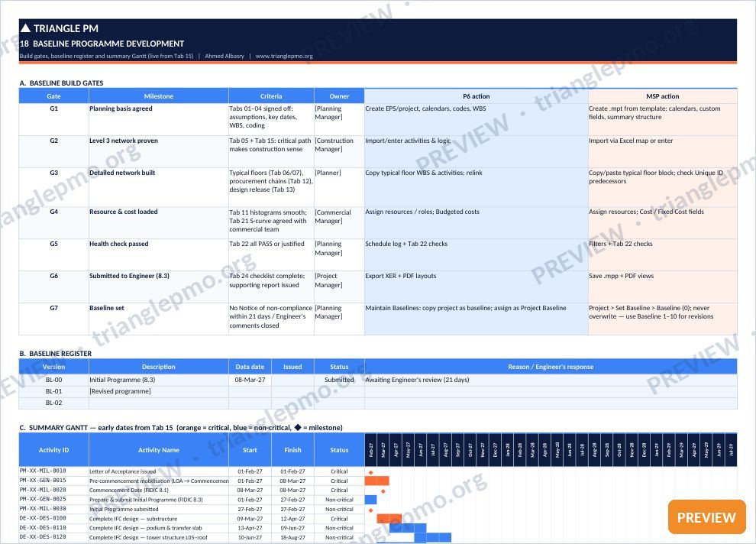Open the www.trianglepmo.org link in header

pyautogui.click(x=284, y=56)
